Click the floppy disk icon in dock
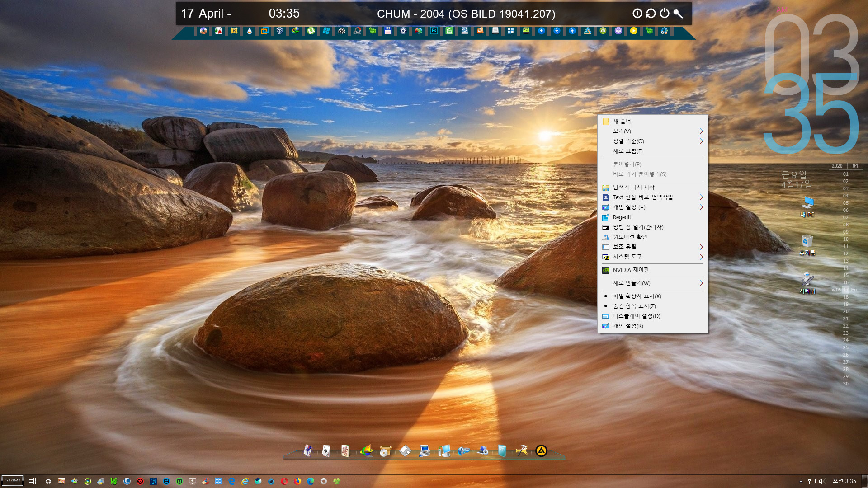Screen dimensions: 868x488 (405, 450)
